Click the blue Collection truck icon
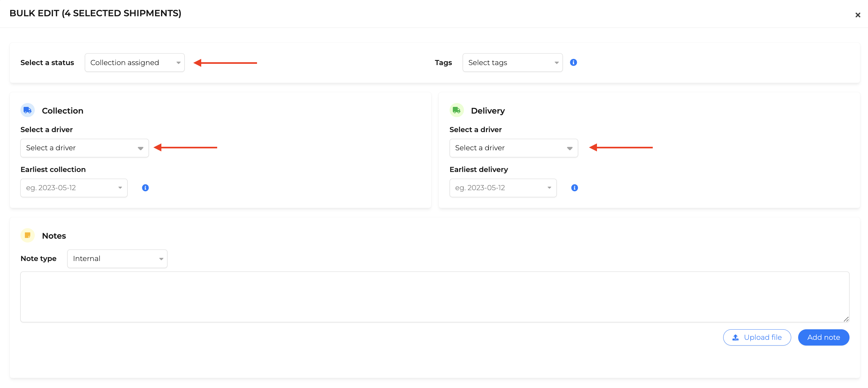 click(28, 111)
